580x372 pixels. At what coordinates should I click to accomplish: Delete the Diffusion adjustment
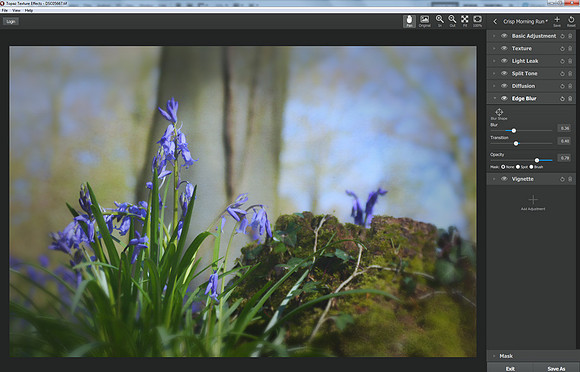[x=570, y=86]
